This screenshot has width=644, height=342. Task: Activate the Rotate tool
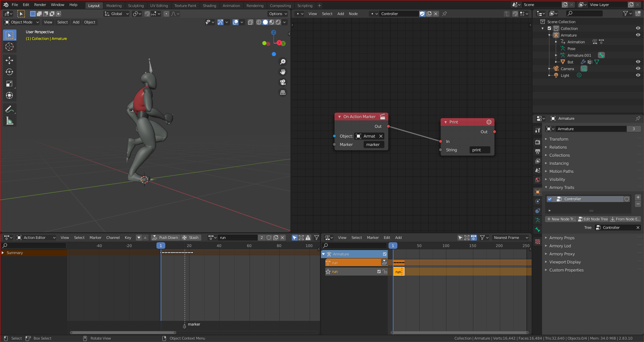[9, 72]
